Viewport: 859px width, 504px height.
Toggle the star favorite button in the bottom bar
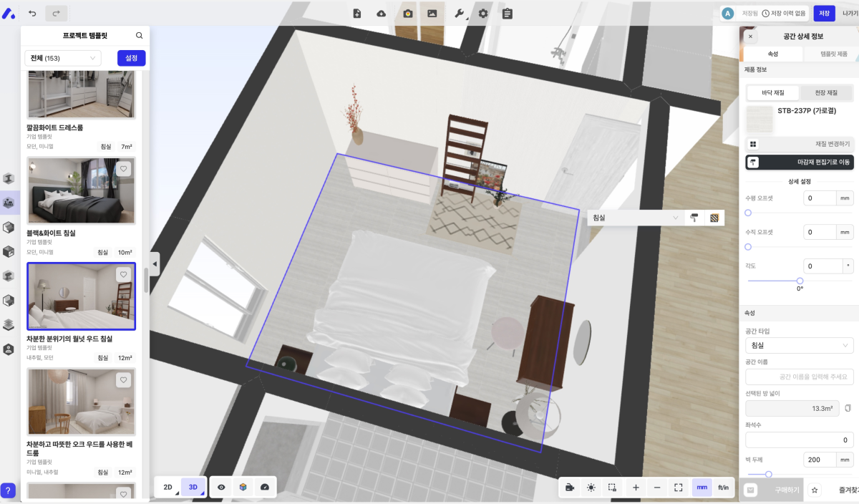[x=815, y=490]
